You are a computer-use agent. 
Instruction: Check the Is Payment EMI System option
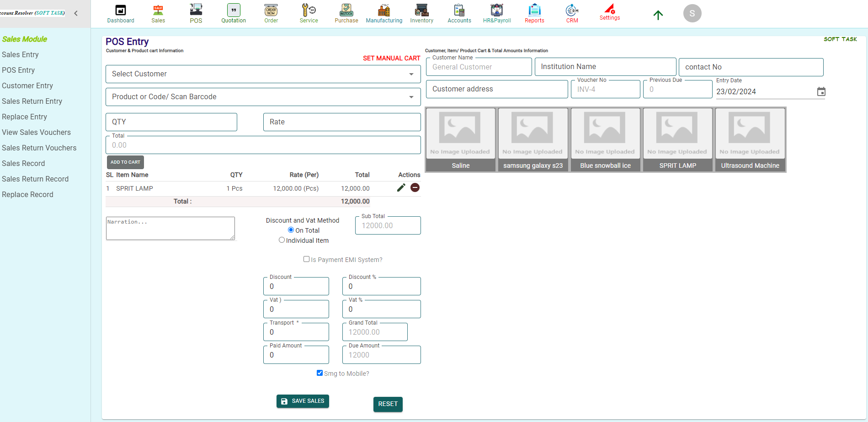point(306,259)
